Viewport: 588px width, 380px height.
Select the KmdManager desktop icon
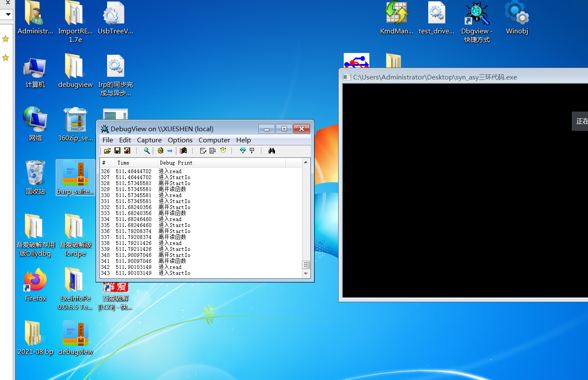click(397, 18)
